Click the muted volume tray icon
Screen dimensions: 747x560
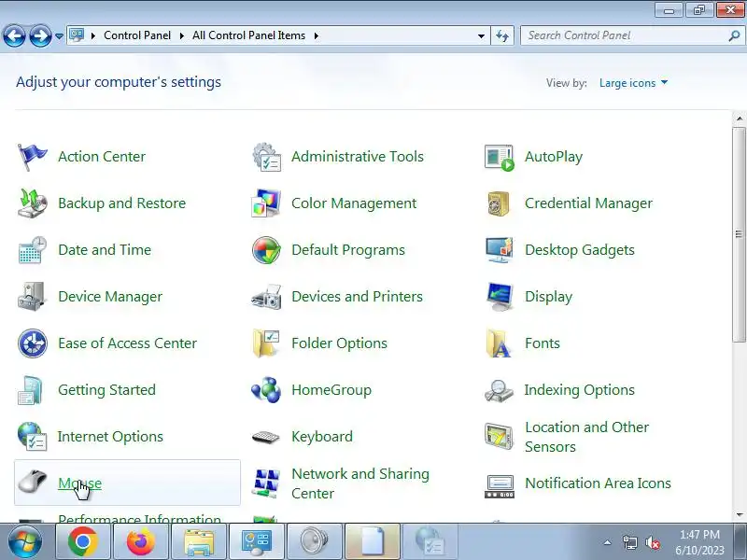click(652, 542)
